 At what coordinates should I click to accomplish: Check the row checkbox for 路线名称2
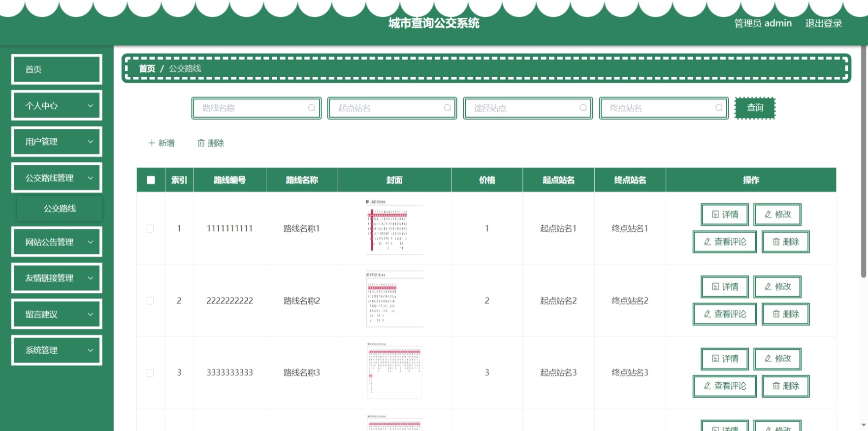[x=150, y=301]
